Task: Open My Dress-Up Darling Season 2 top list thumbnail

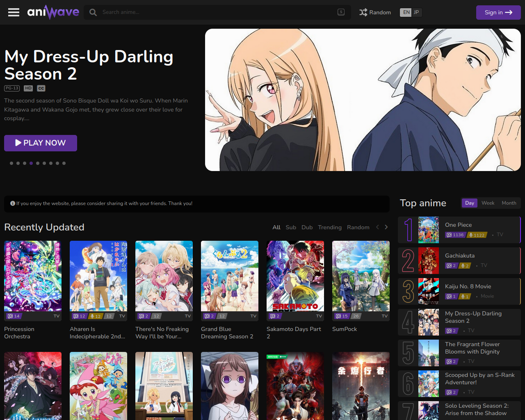Action: [429, 322]
